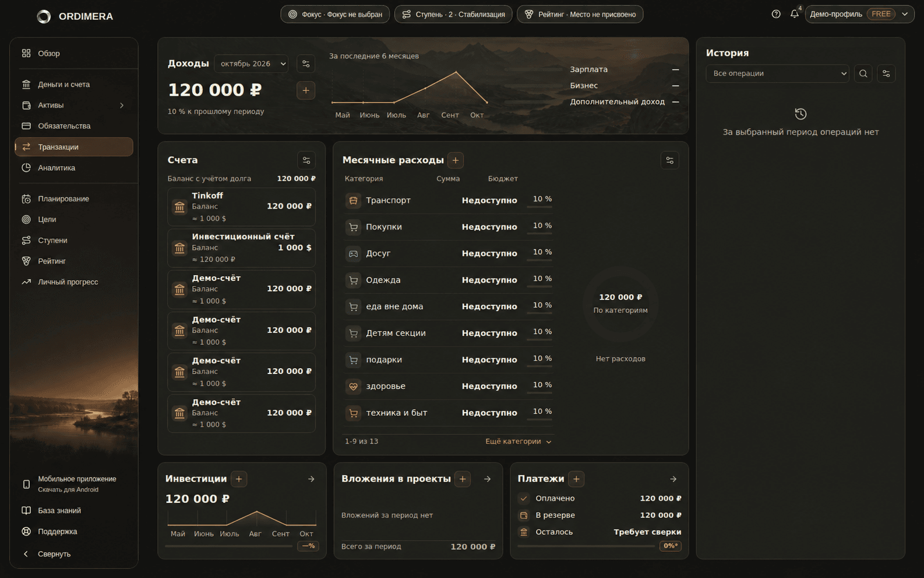Click the add income plus button
This screenshot has width=924, height=578.
coord(306,90)
